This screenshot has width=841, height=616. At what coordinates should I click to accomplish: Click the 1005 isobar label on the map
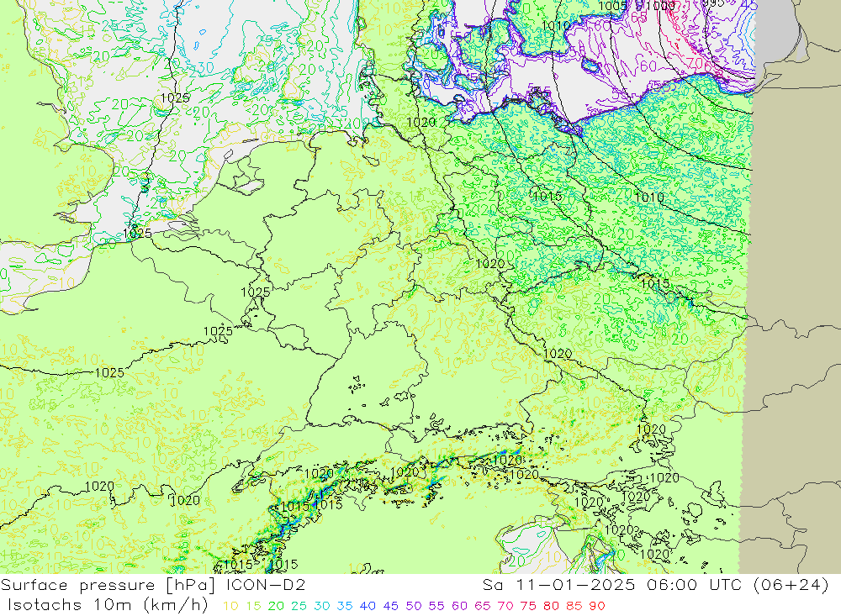pos(612,6)
